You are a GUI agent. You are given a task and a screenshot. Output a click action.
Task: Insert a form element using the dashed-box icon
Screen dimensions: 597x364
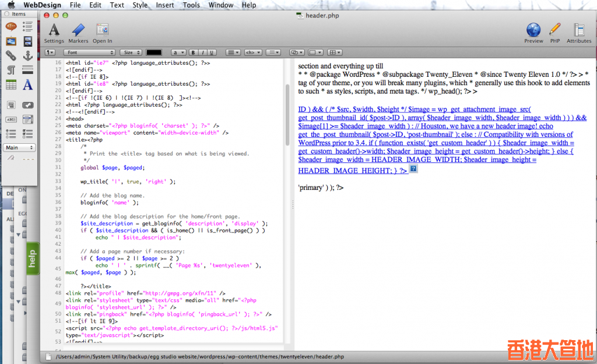(11, 105)
